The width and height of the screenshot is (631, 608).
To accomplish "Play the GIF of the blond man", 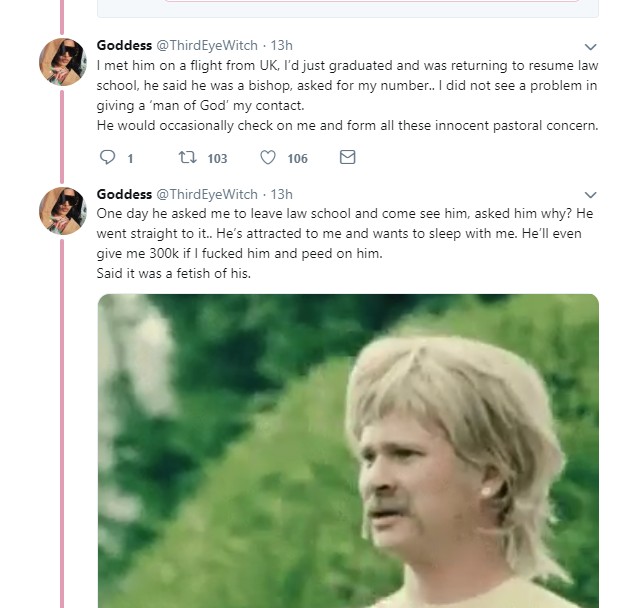I will pos(348,450).
